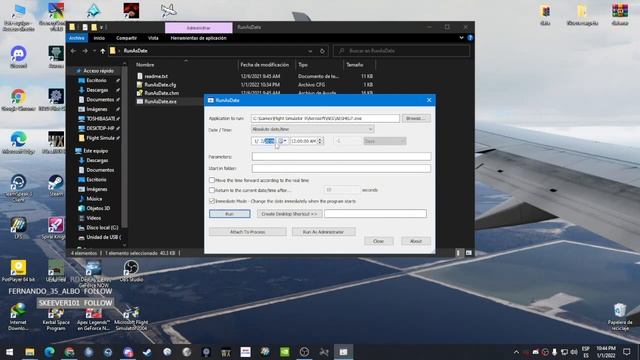This screenshot has height=360, width=640.
Task: Open File Explorer from the taskbar
Action: (30, 352)
